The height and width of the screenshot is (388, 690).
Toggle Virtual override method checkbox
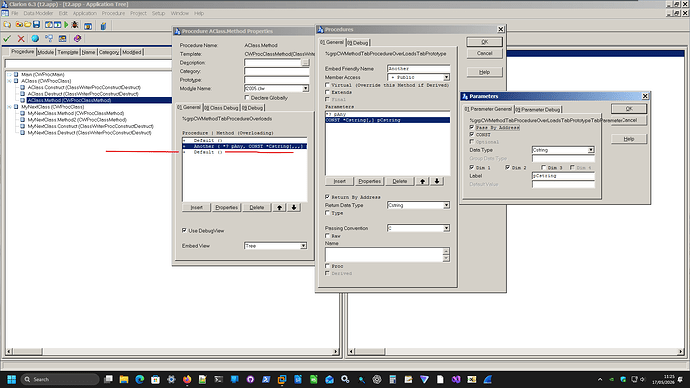pyautogui.click(x=327, y=85)
